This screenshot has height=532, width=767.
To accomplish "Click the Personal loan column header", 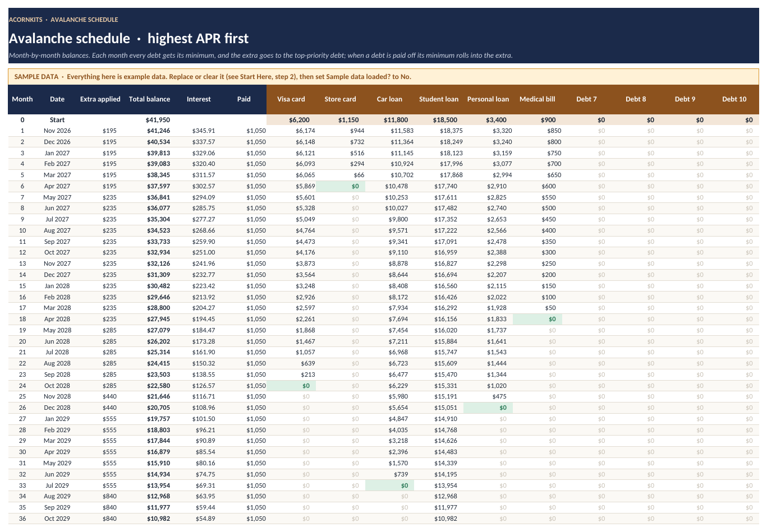I will [488, 99].
